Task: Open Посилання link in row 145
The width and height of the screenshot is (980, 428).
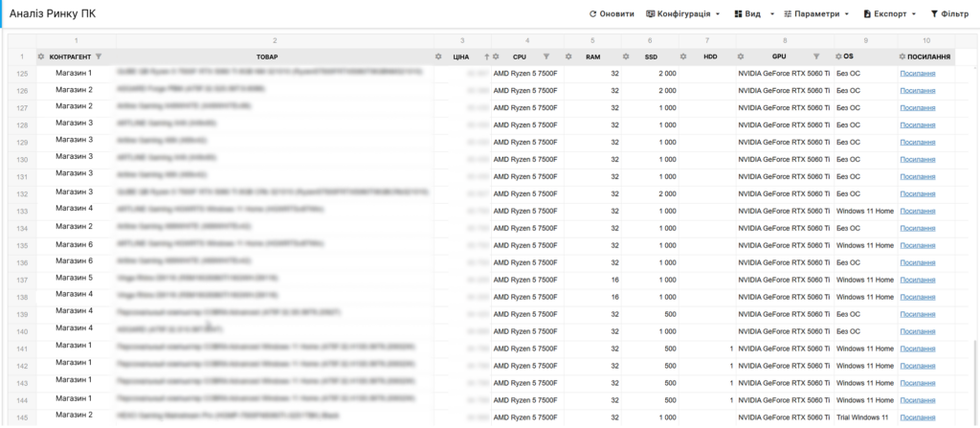Action: 918,417
